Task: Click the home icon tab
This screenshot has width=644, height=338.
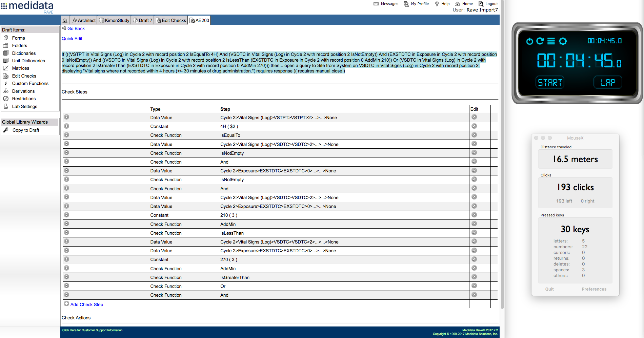Action: (65, 20)
